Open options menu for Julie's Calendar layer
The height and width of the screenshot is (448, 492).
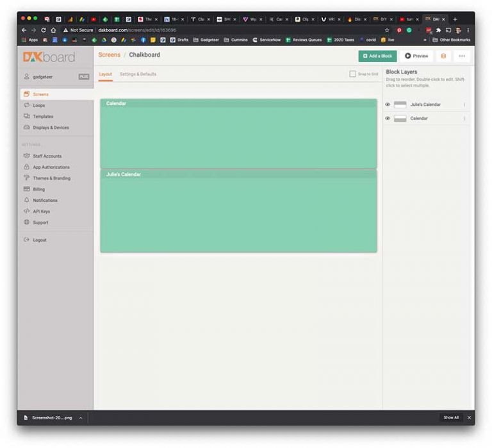click(464, 104)
